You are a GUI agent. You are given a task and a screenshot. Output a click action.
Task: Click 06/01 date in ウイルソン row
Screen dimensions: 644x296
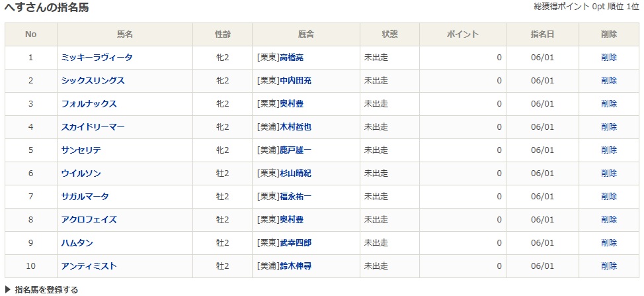pos(543,173)
